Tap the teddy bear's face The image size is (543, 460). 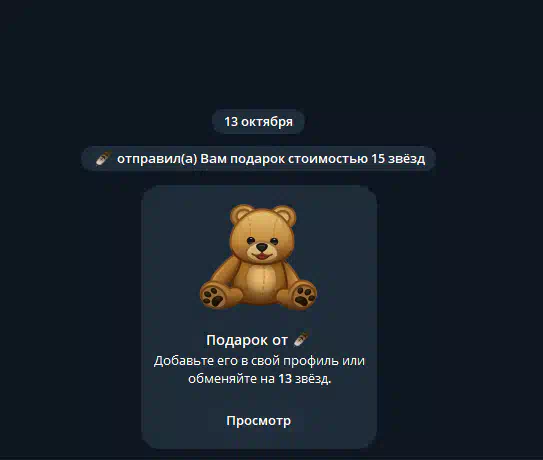tap(262, 244)
